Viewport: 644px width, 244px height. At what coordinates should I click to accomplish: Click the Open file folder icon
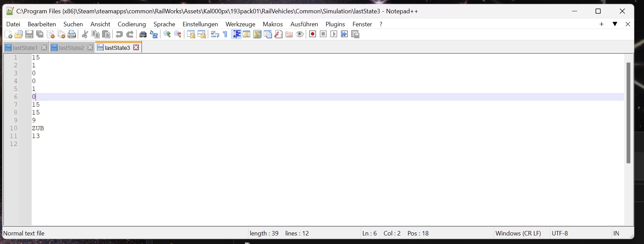coord(19,34)
